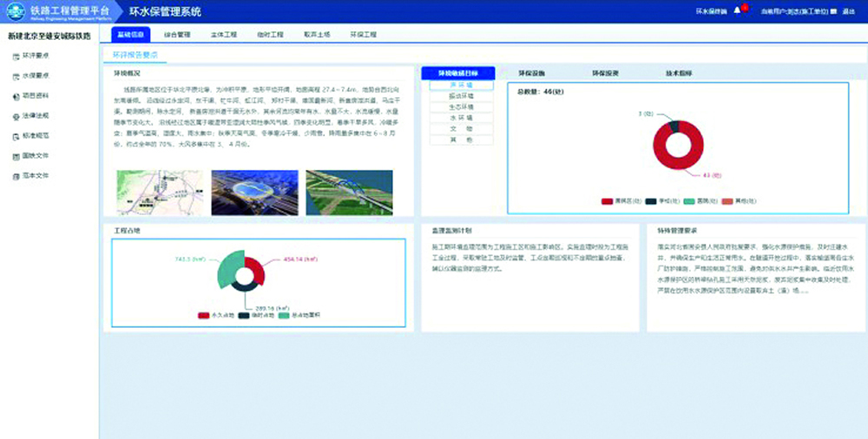Click the globe icon for 项目资料

click(x=16, y=96)
